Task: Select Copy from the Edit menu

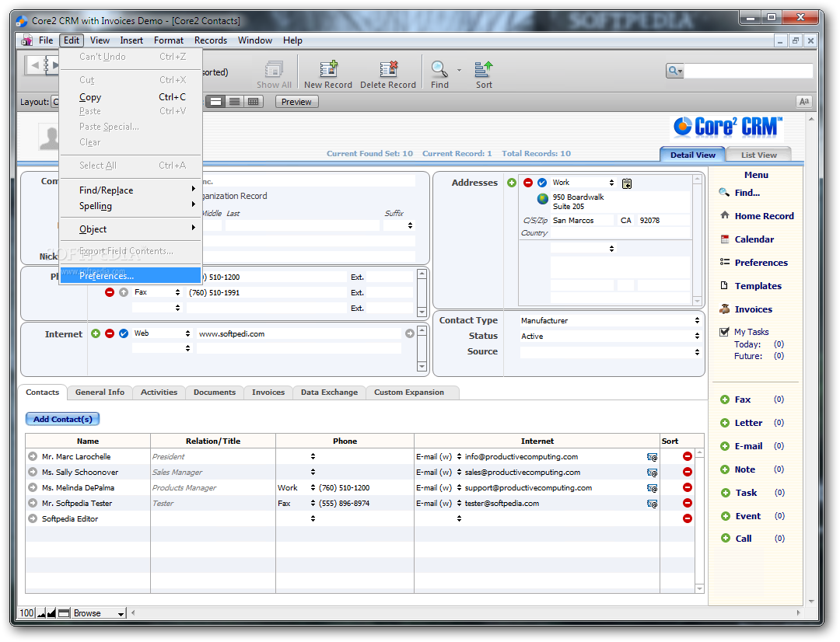Action: pos(131,97)
